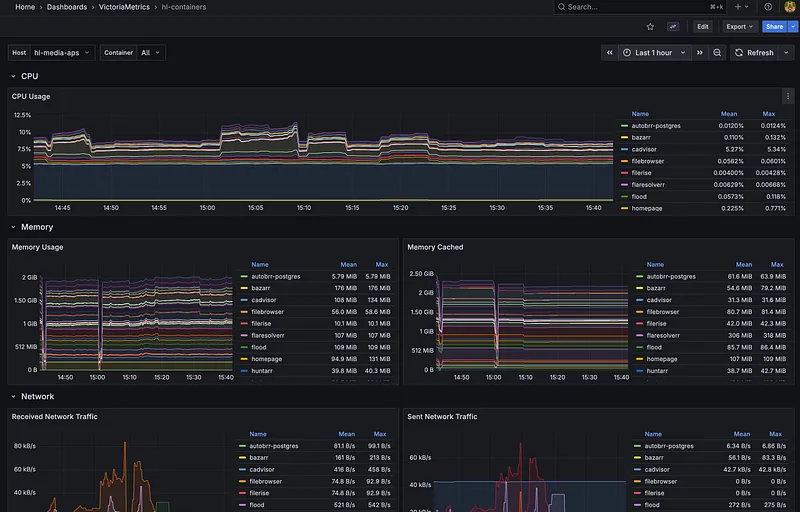
Task: Go to the Dashboards breadcrumb
Action: (66, 7)
